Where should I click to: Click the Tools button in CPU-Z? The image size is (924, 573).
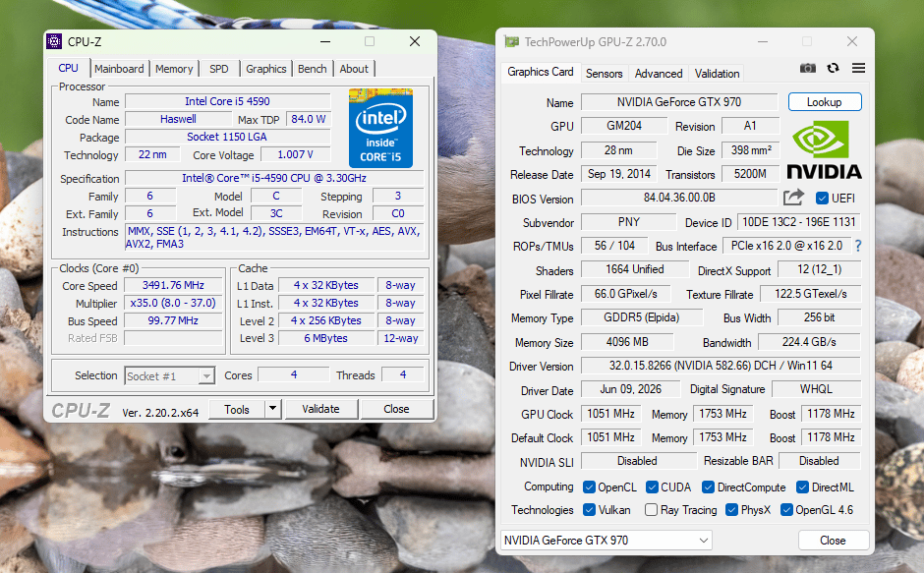tap(237, 409)
